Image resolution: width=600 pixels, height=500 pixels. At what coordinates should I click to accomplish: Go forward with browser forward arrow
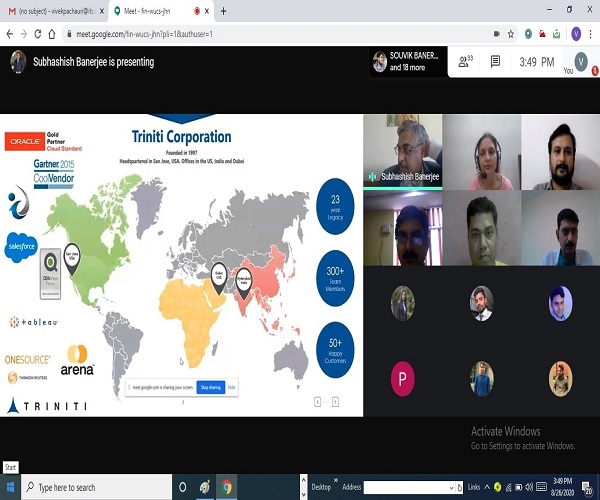click(24, 34)
